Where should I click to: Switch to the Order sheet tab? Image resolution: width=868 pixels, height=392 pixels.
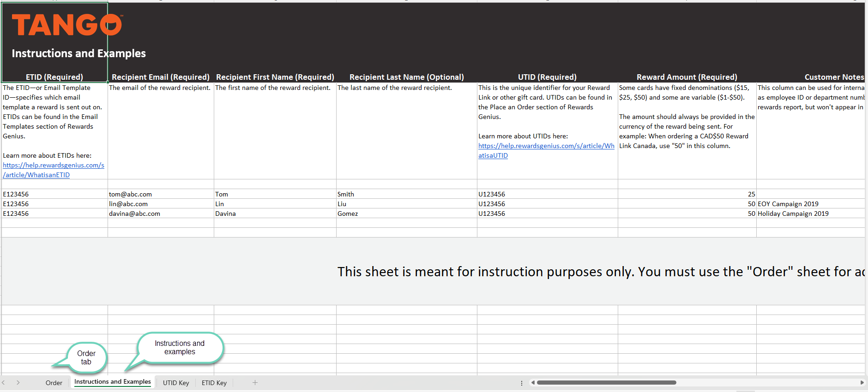[54, 383]
